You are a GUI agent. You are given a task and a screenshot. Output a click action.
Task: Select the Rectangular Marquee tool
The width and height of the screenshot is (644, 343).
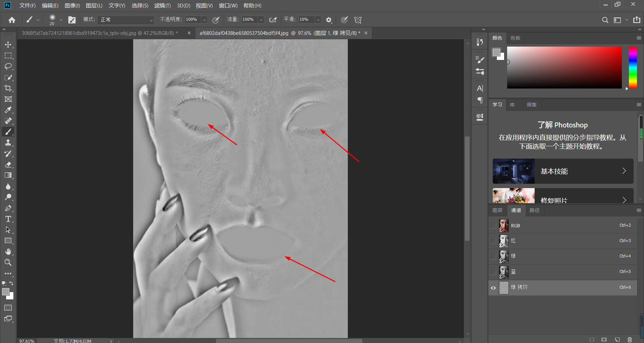point(8,56)
